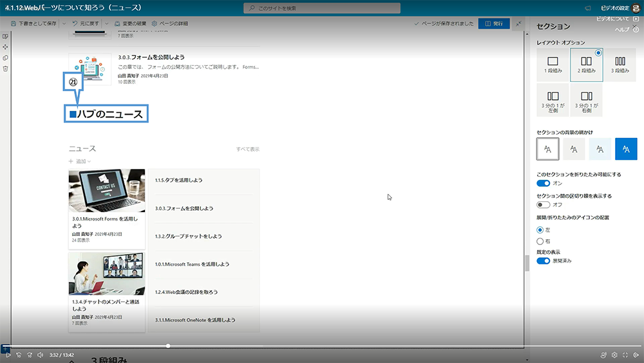This screenshot has height=363, width=644.
Task: Click 下書きとして保存 button
Action: 33,23
